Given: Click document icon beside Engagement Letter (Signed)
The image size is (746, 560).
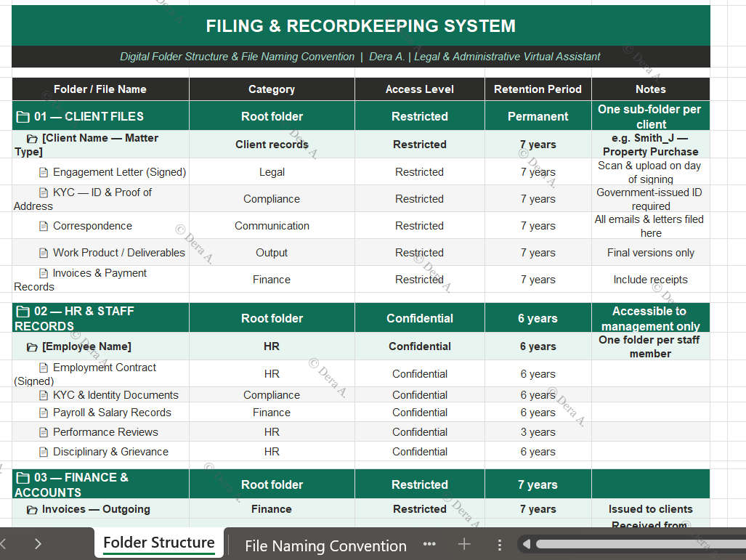Looking at the screenshot, I should coord(44,172).
